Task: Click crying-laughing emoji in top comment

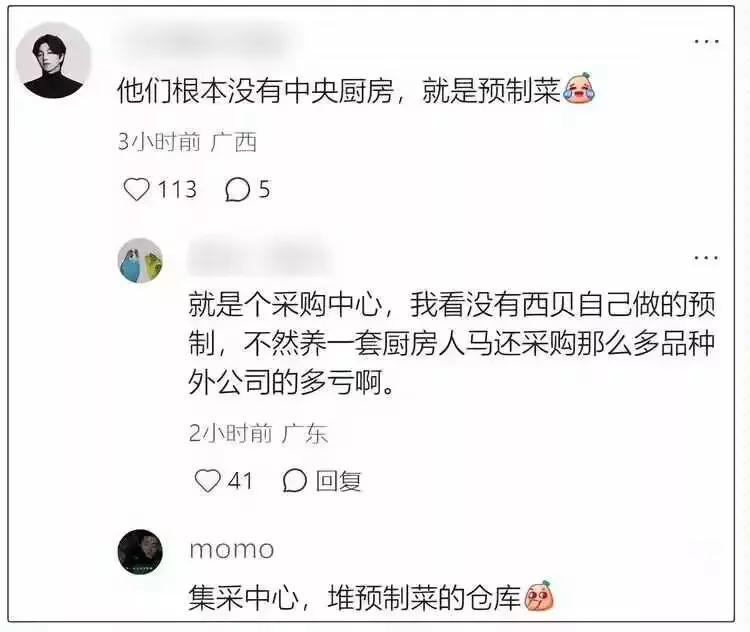Action: pyautogui.click(x=579, y=88)
